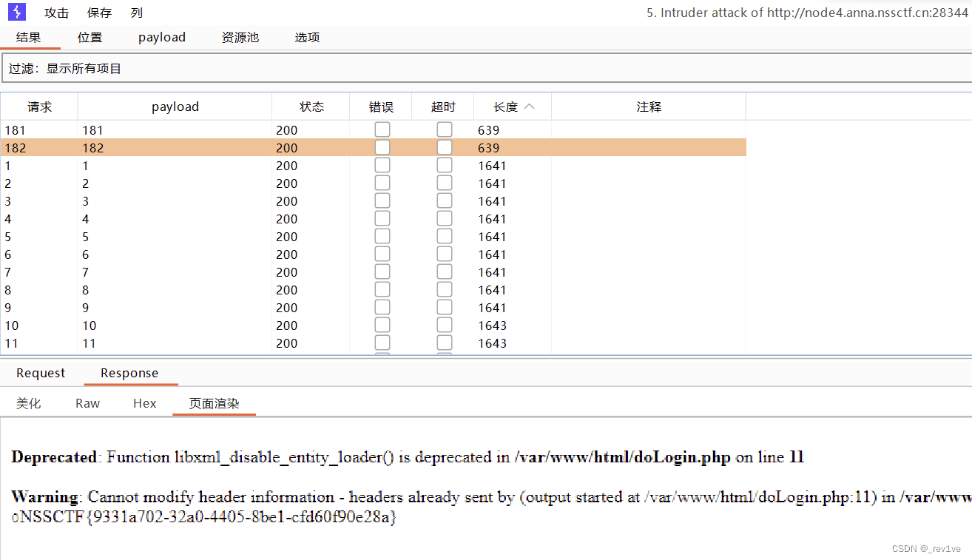Switch to the 页面渲染 view
The width and height of the screenshot is (972, 560).
coord(214,403)
